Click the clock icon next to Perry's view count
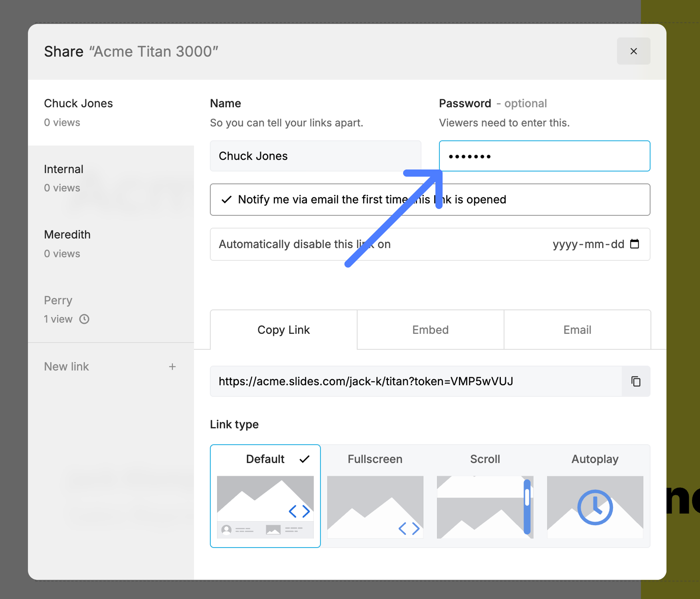 click(84, 319)
